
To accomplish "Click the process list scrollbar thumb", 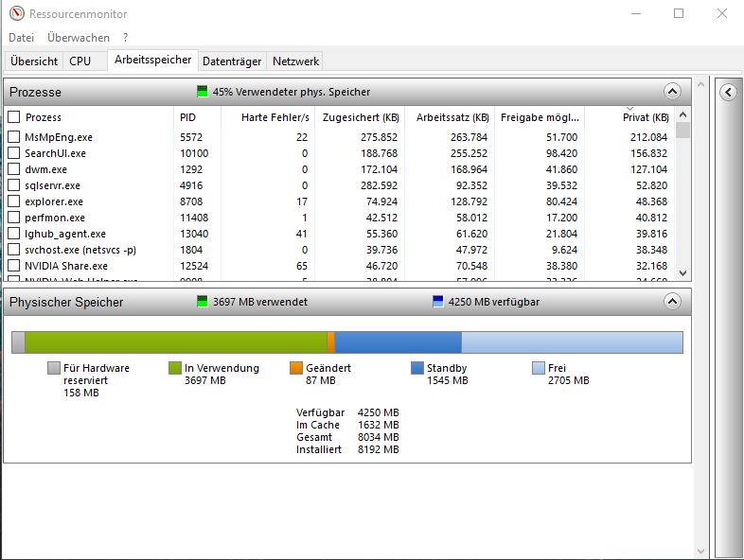I will click(682, 130).
